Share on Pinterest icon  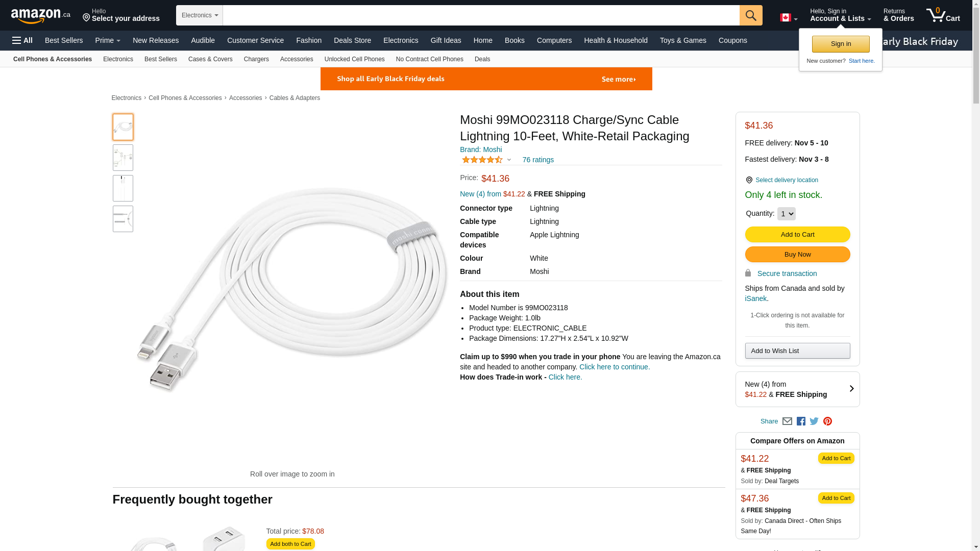pos(827,421)
